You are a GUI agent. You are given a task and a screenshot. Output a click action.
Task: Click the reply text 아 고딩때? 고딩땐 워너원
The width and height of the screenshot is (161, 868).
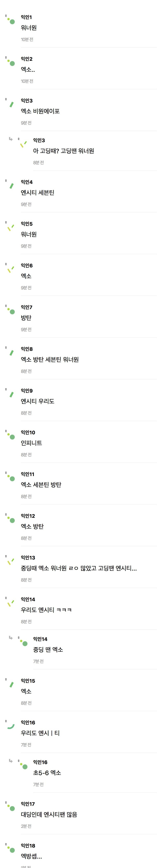pos(63,151)
